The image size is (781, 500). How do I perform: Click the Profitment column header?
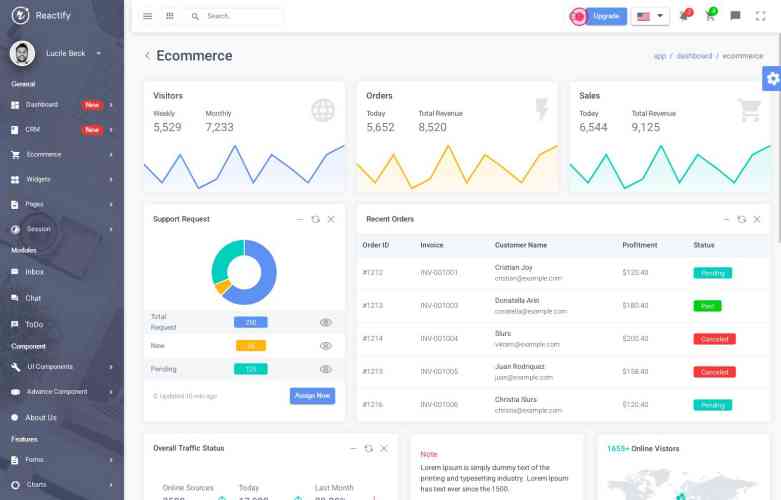(640, 245)
